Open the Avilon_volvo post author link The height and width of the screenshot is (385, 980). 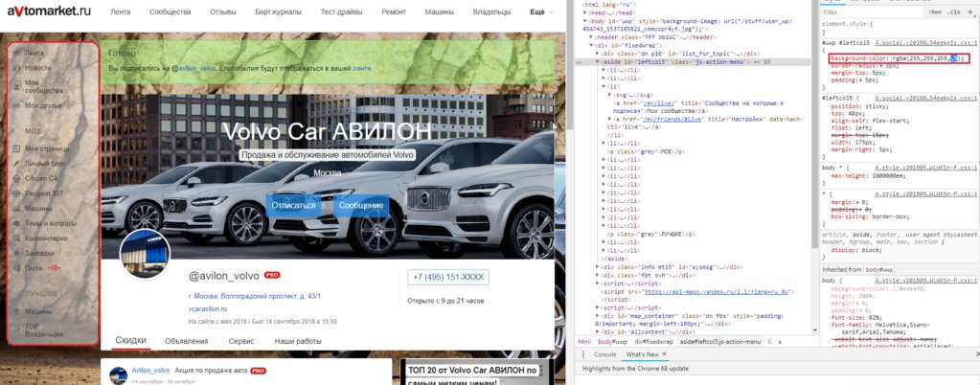[x=150, y=371]
